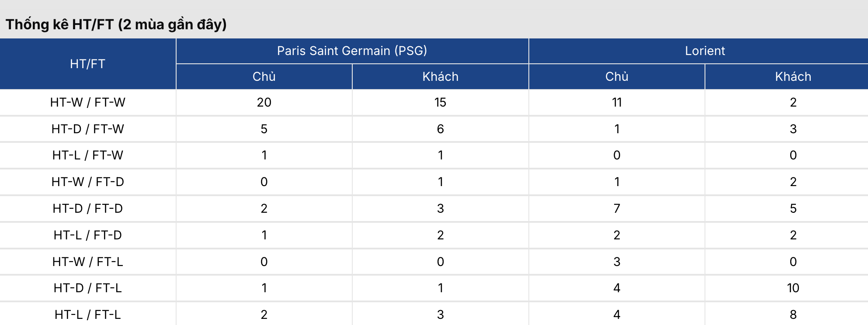Click the 'HT-L / FT-D' row label
Screen dimensions: 868x325
point(88,235)
